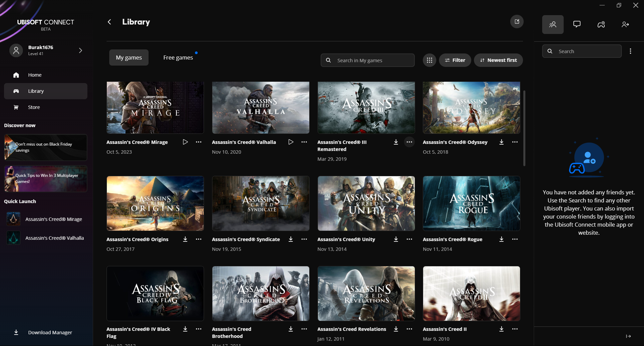Screen dimensions: 644x346
Task: Download Assassin's Creed II
Action: tap(501, 329)
